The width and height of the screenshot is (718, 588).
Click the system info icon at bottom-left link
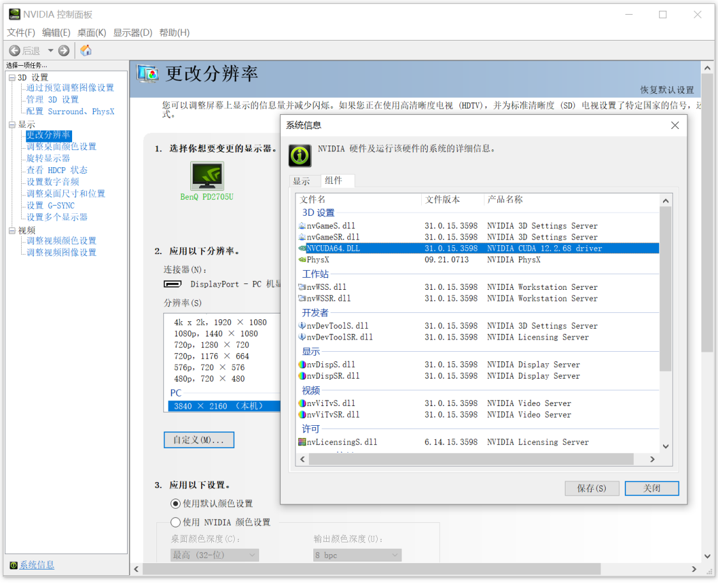(x=14, y=566)
